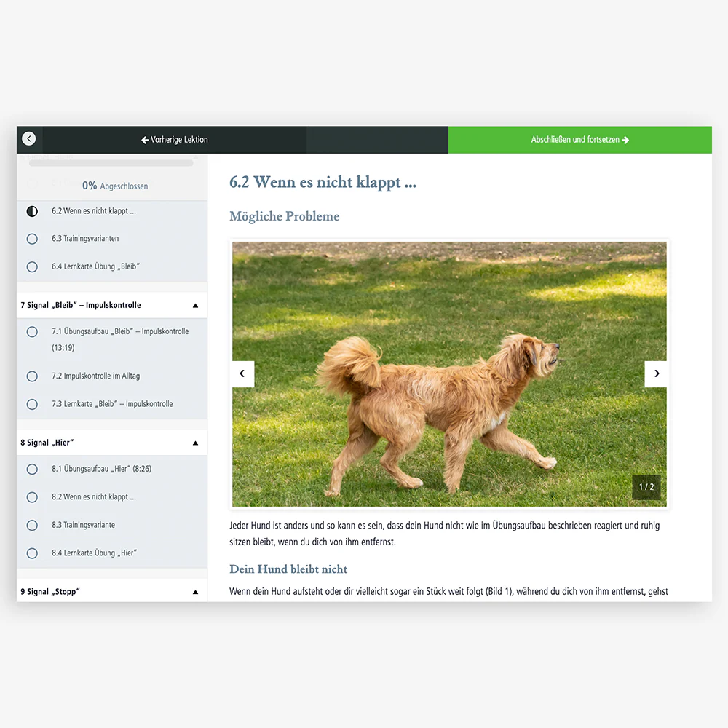
Task: Open lesson 8.2 Wenn es nicht klappt
Action: point(93,497)
